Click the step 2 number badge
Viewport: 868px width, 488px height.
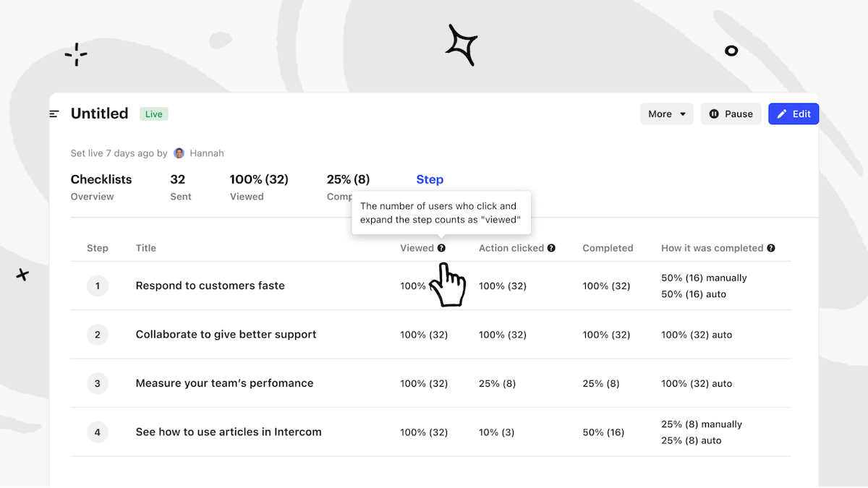[x=98, y=335]
